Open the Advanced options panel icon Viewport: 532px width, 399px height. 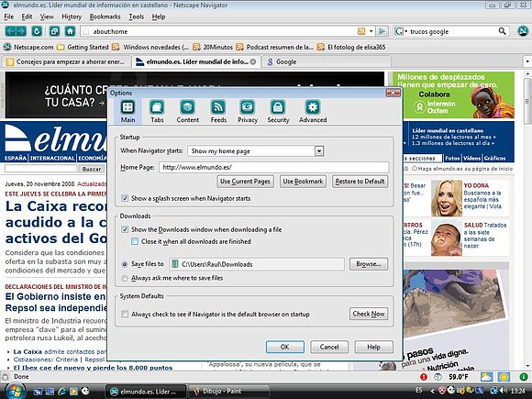coord(313,111)
